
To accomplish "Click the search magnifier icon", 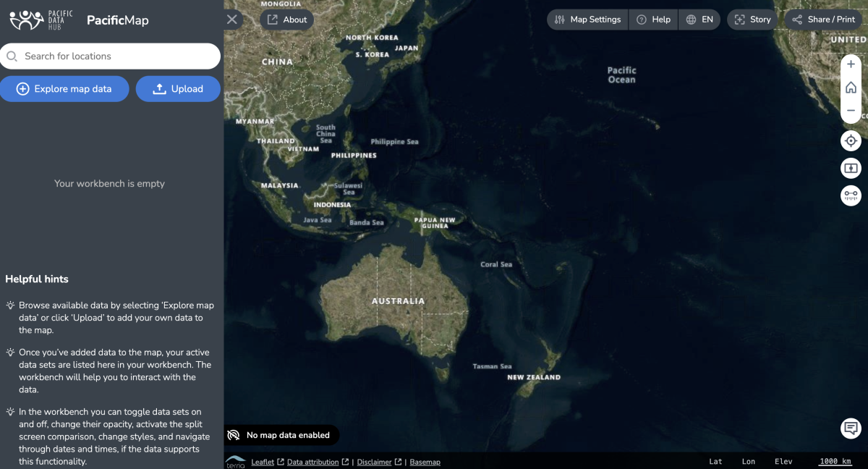I will (12, 56).
